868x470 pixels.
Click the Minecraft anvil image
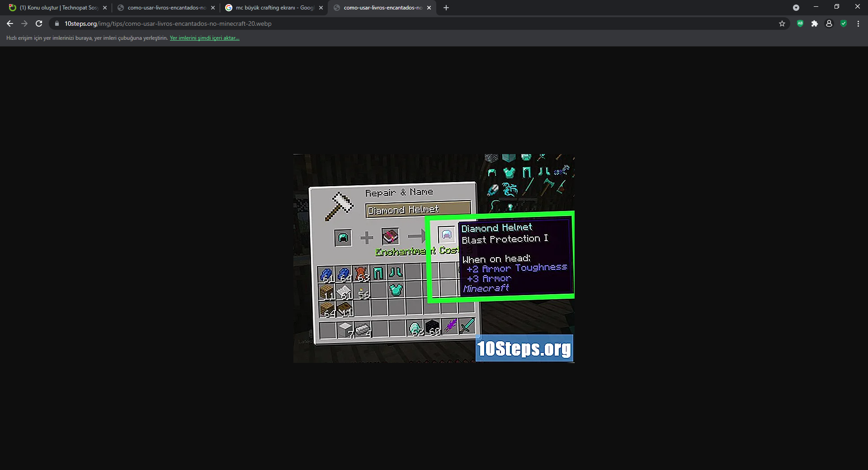(x=434, y=258)
